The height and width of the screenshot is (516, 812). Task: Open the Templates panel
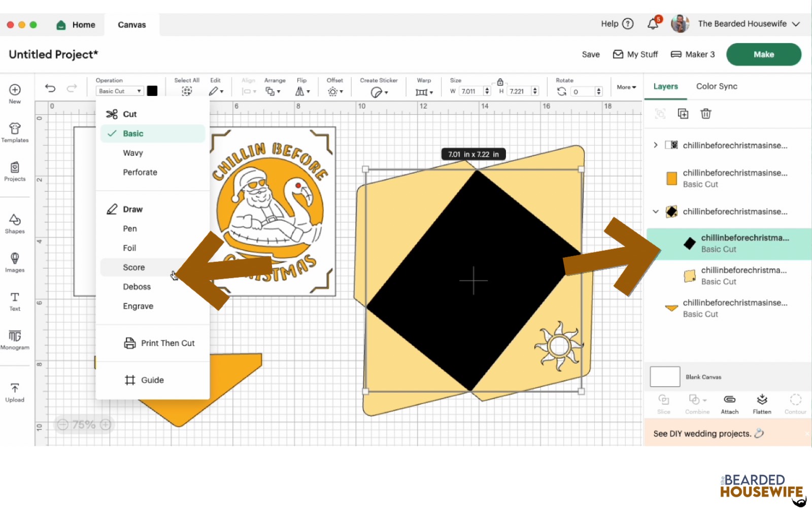pyautogui.click(x=15, y=132)
